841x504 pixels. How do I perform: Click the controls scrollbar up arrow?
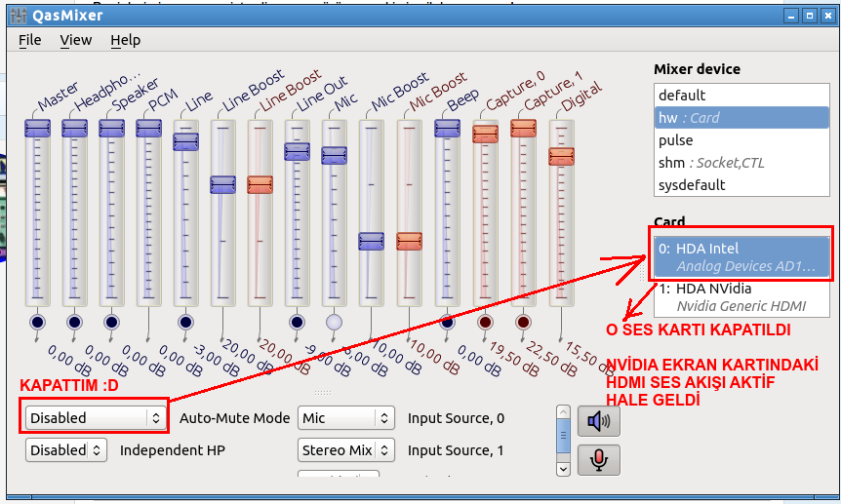(x=563, y=411)
